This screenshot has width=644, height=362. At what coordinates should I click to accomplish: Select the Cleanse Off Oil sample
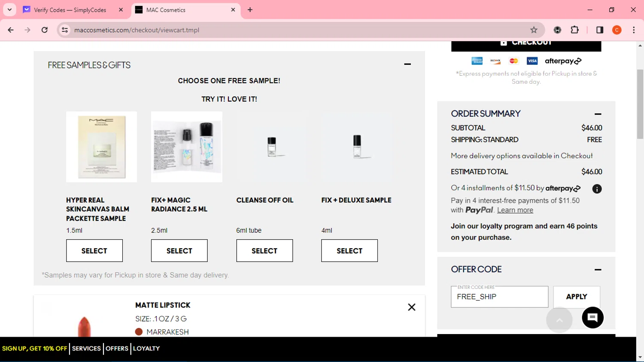pos(264,250)
